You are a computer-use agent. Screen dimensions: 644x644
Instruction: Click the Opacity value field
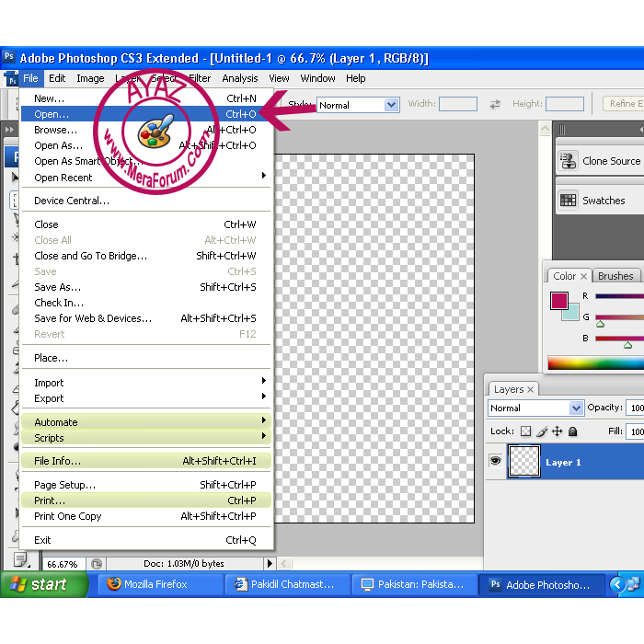coord(635,408)
